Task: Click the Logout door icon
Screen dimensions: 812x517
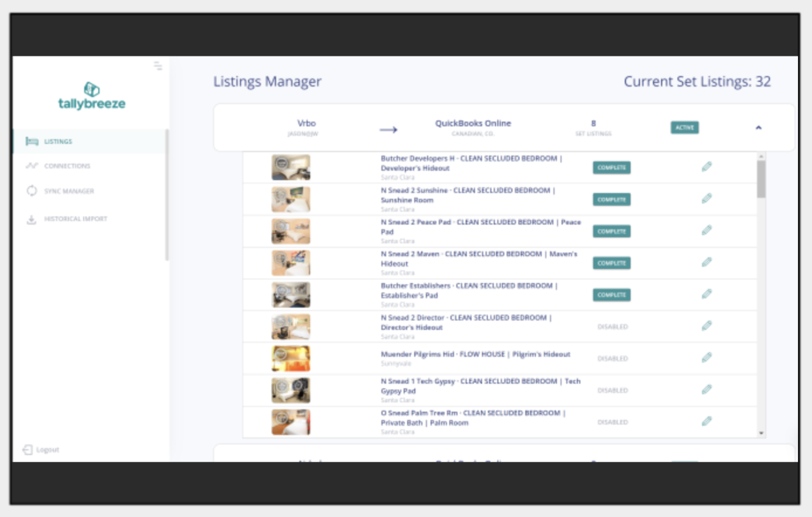Action: [27, 450]
